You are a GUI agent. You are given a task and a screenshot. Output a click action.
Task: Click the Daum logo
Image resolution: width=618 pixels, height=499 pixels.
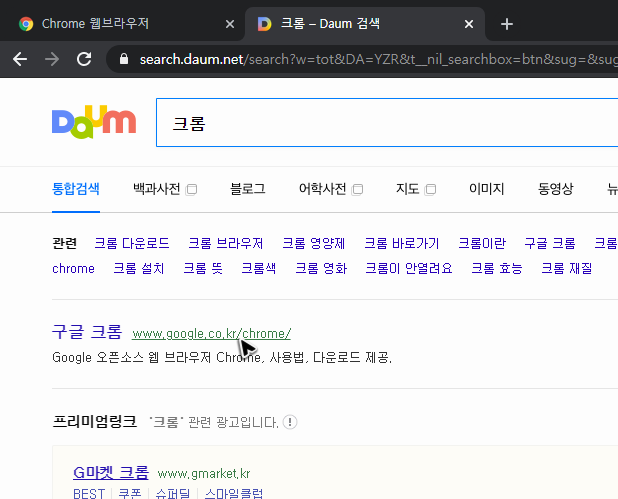(94, 122)
